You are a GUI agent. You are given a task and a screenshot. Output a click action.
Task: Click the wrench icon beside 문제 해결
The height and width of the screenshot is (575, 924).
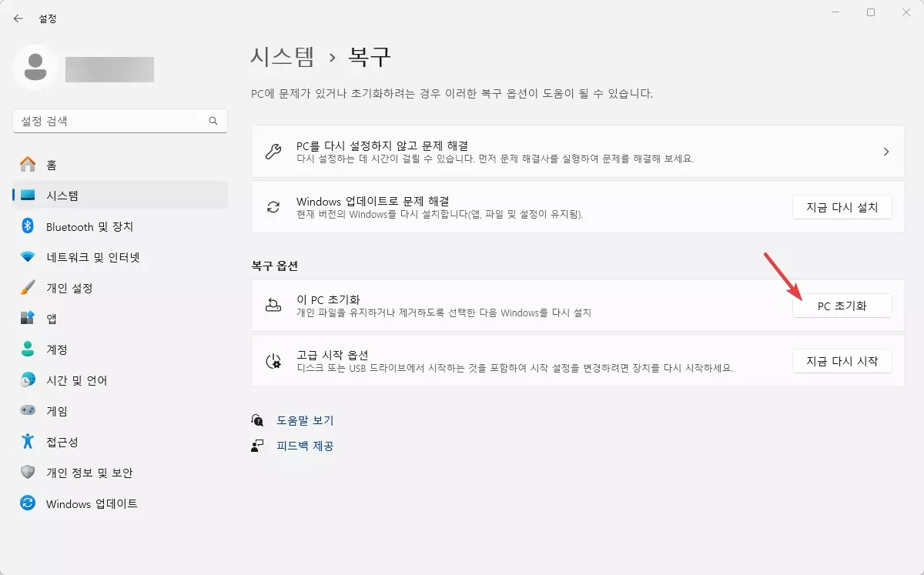coord(273,149)
